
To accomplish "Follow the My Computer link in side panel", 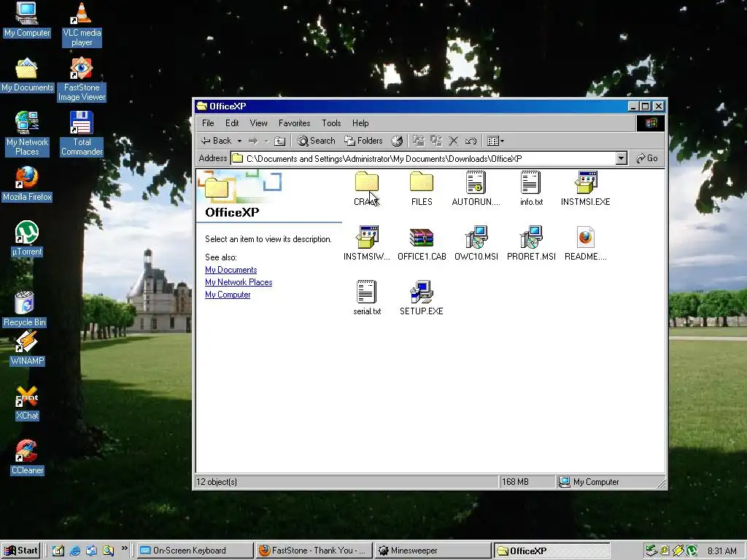I will (228, 295).
